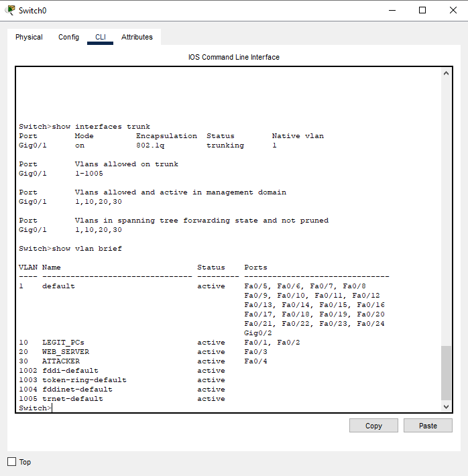
Task: Click the 'show interfaces trunk' command line
Action: point(84,127)
